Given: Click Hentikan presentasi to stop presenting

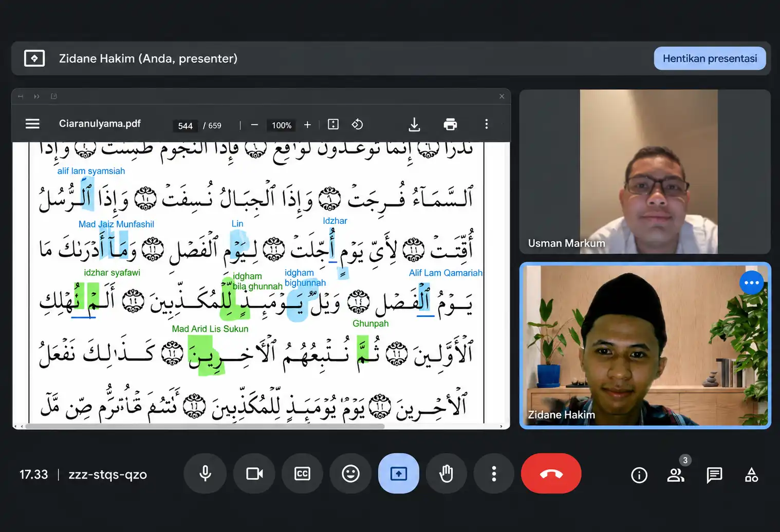Looking at the screenshot, I should coord(710,59).
